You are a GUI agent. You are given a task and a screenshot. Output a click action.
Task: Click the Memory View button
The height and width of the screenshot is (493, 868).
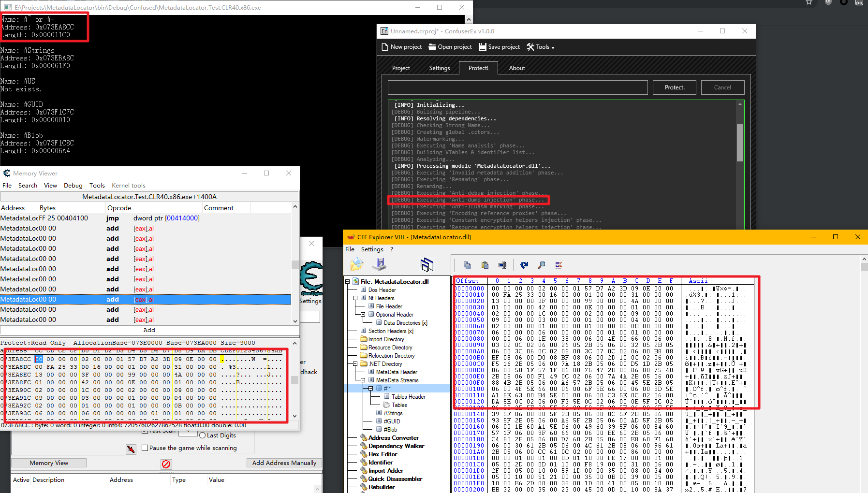pos(49,463)
